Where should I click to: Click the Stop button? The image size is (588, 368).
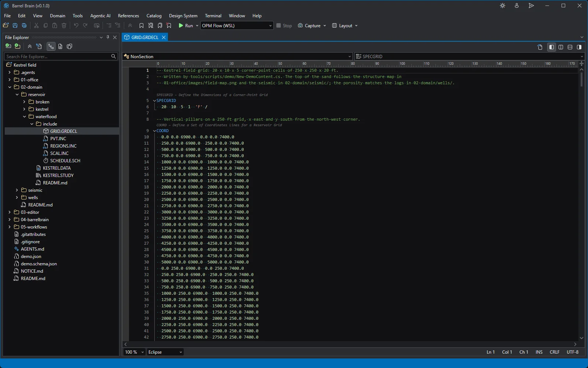pos(284,26)
